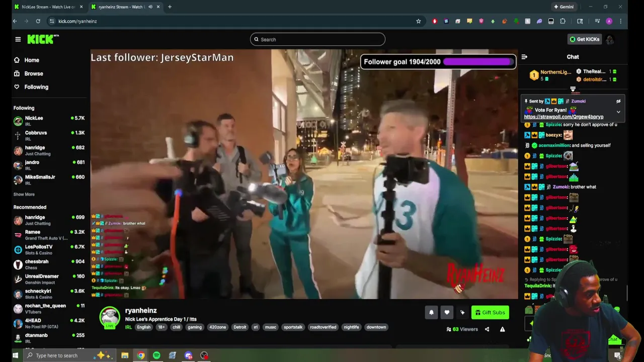Toggle notification bell for ryanheinz
This screenshot has height=362, width=644.
pyautogui.click(x=431, y=313)
